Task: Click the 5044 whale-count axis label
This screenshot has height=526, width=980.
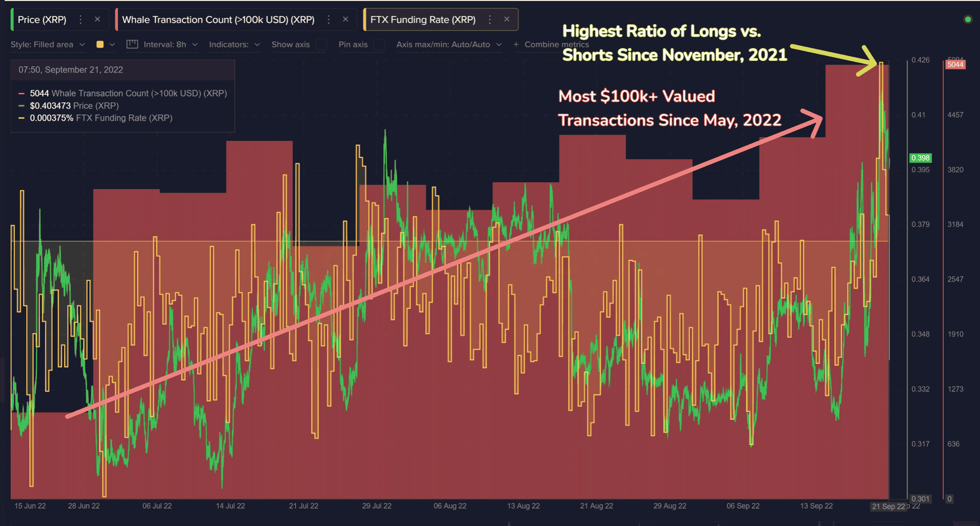Action: [x=955, y=65]
